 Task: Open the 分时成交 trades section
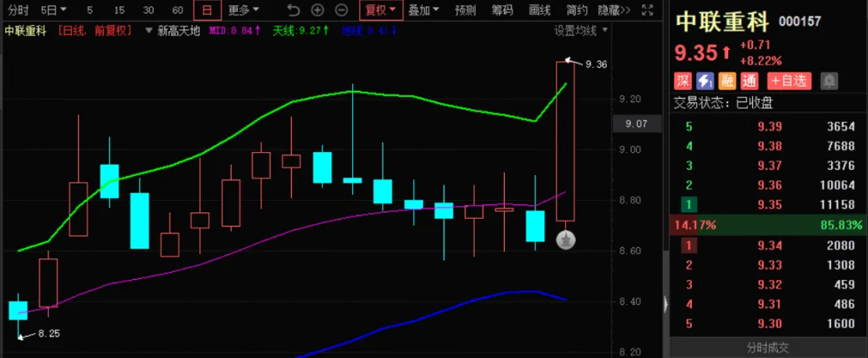768,348
